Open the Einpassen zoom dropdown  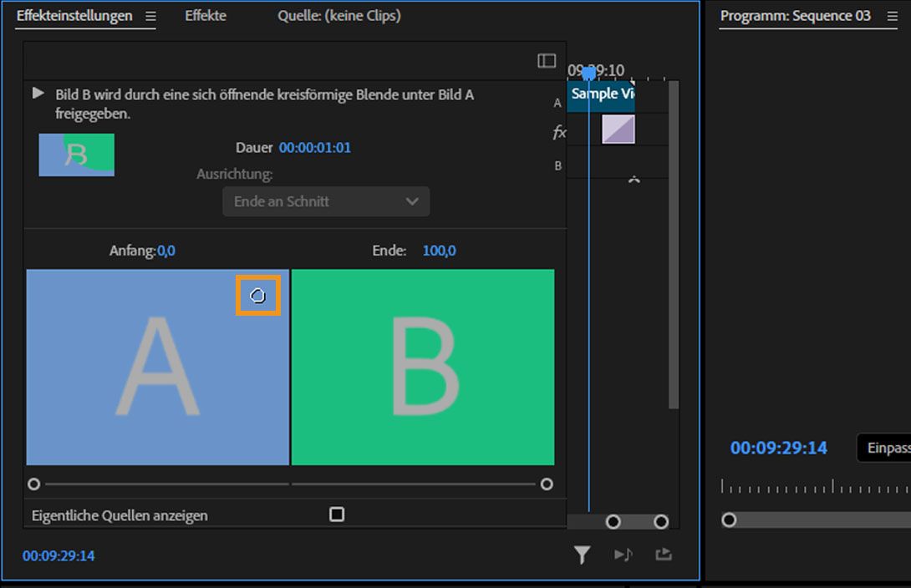(x=884, y=448)
